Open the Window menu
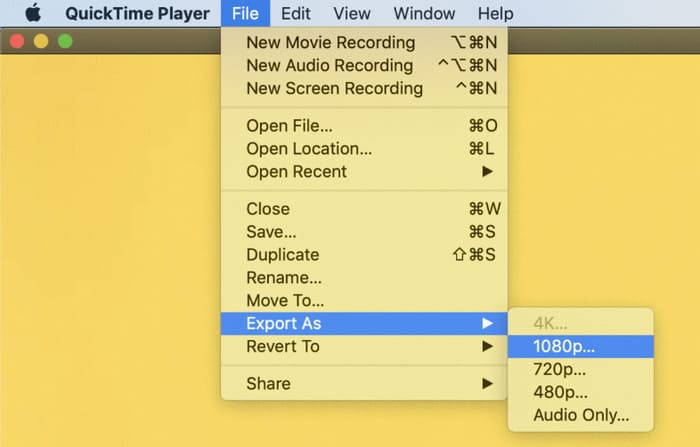The image size is (700, 447). (x=424, y=13)
